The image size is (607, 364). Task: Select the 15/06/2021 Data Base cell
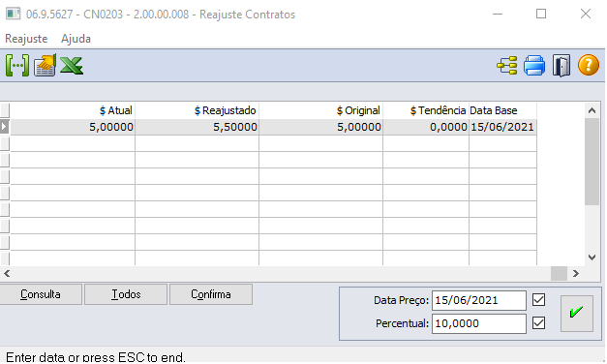click(x=502, y=127)
